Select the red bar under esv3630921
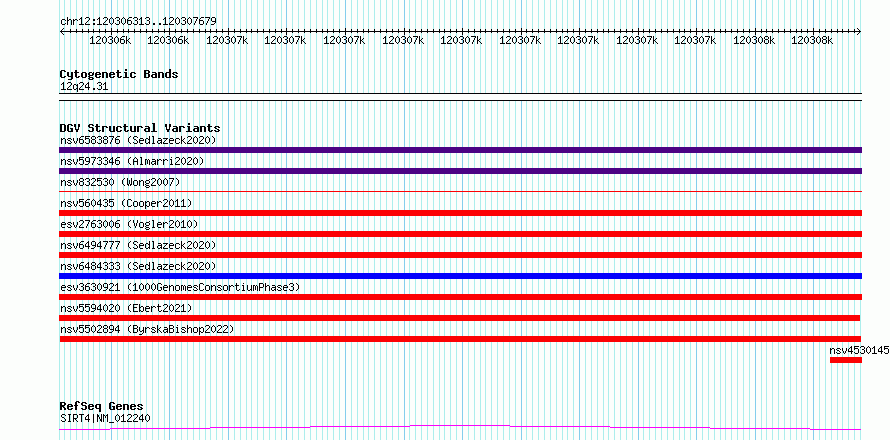The image size is (890, 440). [460, 297]
